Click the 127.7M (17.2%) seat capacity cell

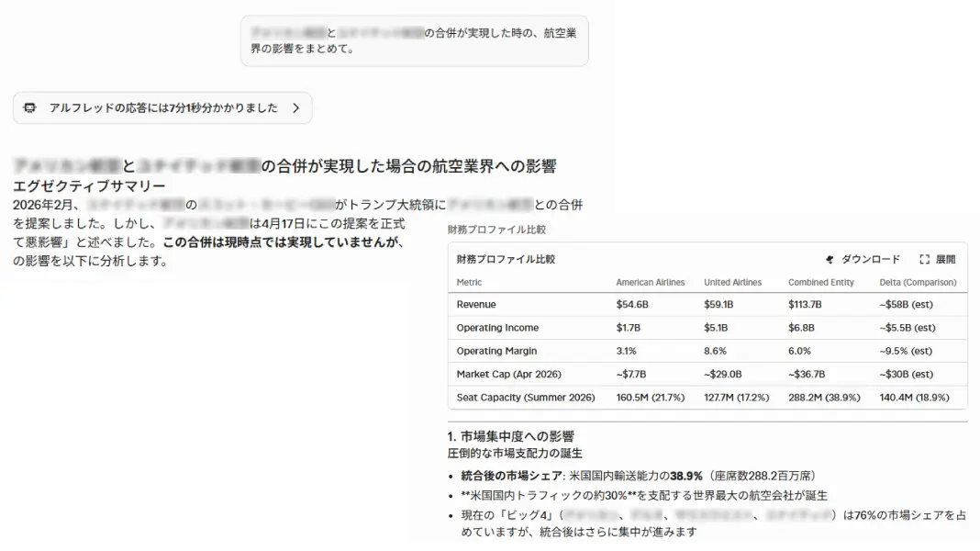736,397
